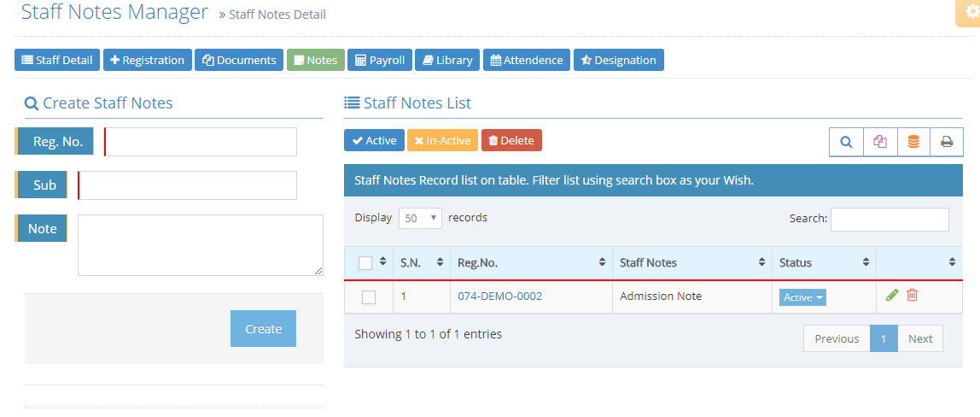Sort the table by S.N. column arrows
Screen dimensions: 980x417
tap(440, 262)
